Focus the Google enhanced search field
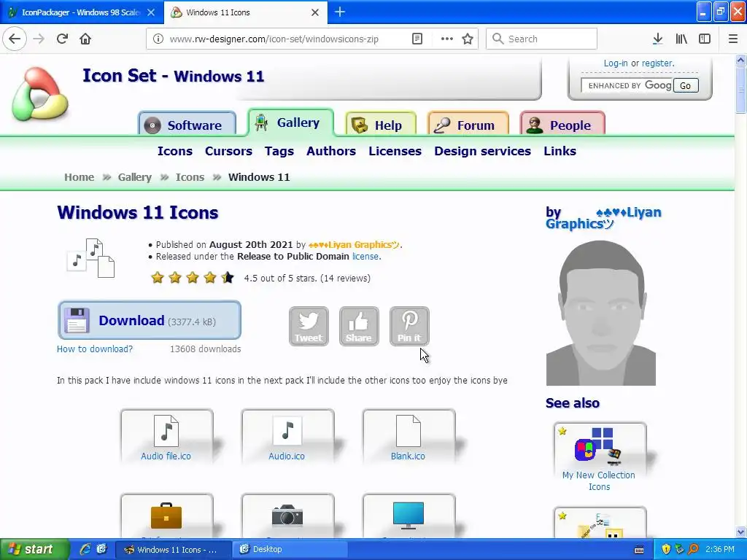This screenshot has height=560, width=747. [x=627, y=86]
